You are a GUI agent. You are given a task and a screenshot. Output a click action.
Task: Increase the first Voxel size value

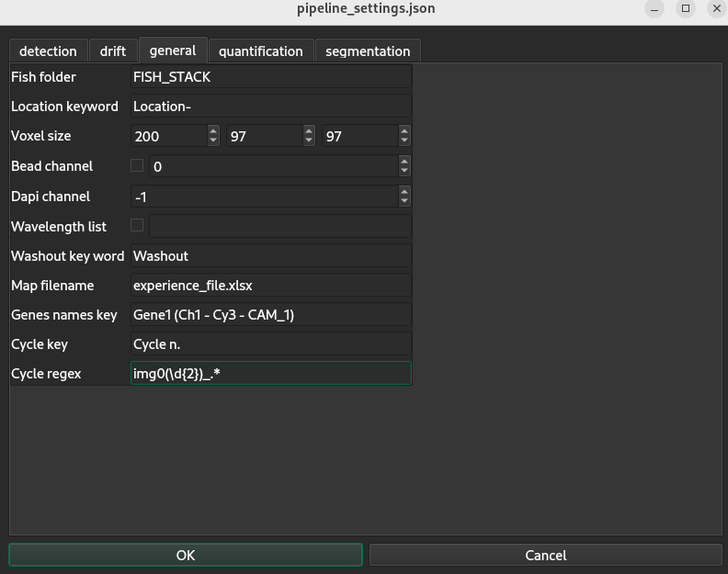213,131
